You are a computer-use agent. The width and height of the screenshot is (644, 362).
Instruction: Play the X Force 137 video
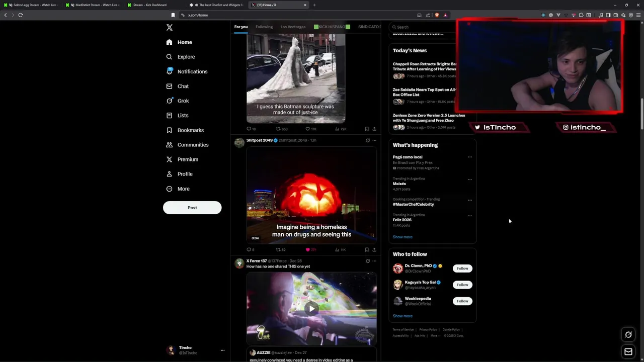coord(311,309)
